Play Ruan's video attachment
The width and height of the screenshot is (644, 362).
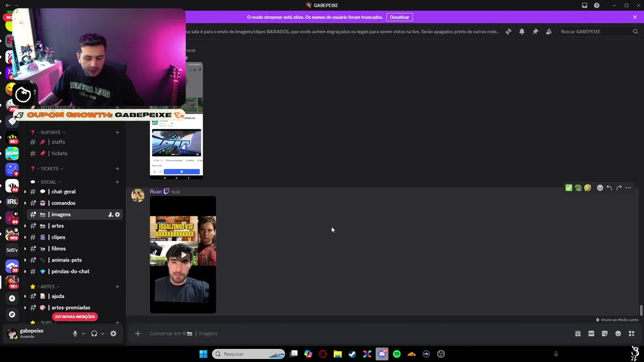pos(183,255)
